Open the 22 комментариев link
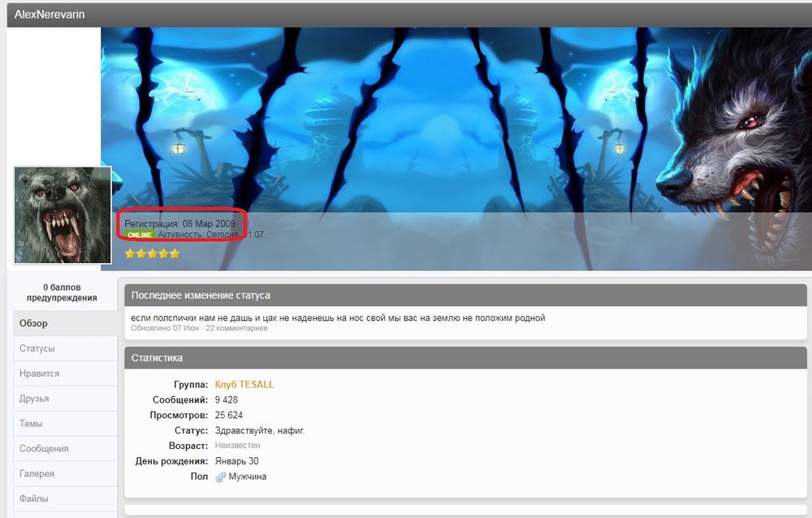812x518 pixels. 236,328
